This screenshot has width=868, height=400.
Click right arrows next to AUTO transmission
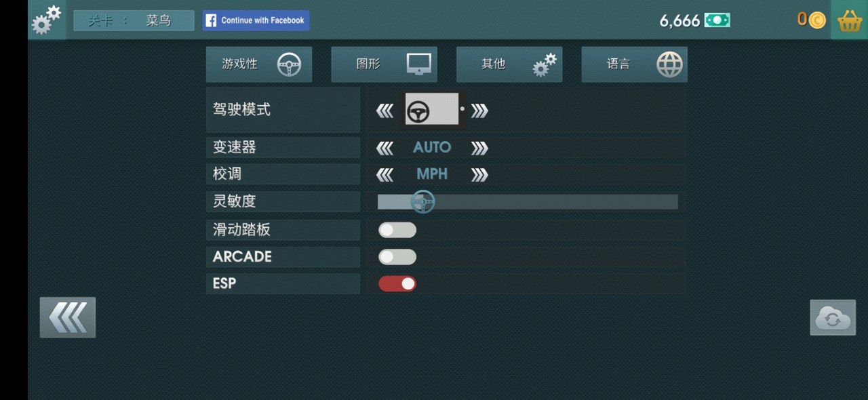(479, 147)
